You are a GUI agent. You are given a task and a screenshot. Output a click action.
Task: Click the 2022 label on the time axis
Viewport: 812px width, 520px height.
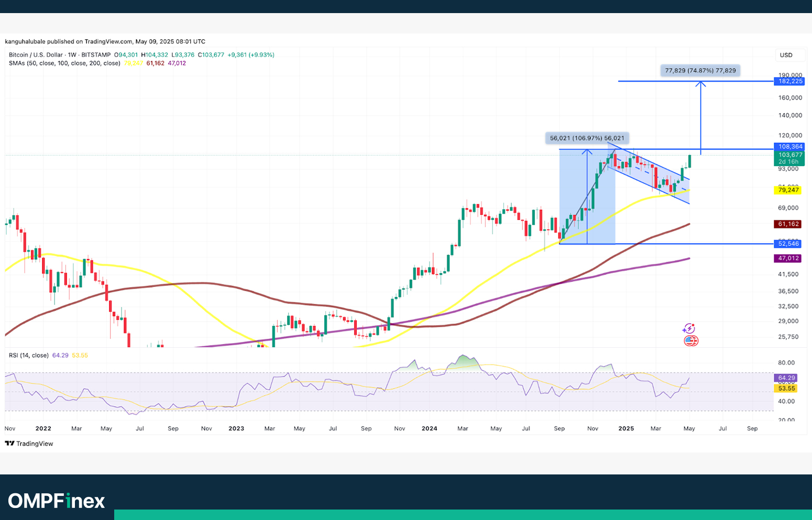click(x=43, y=428)
